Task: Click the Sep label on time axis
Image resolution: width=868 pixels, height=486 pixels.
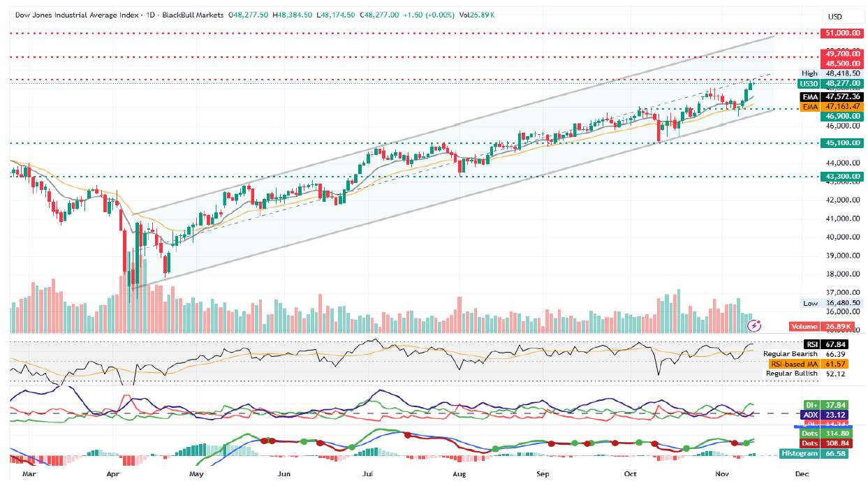Action: [x=544, y=474]
